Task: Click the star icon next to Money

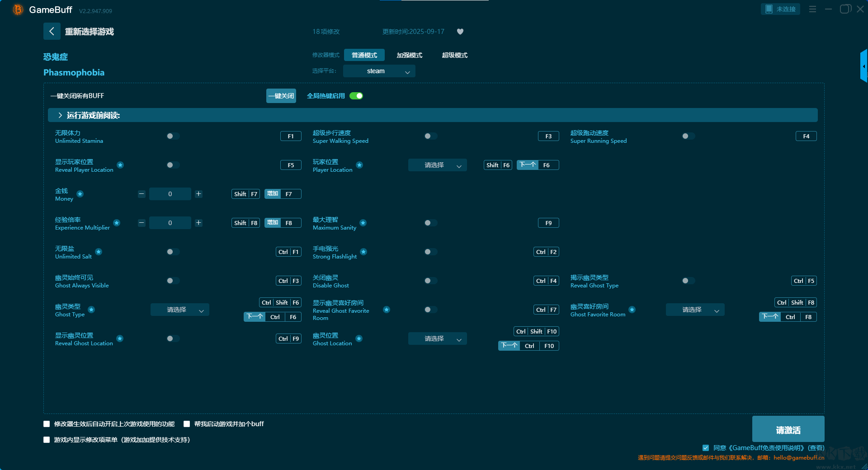Action: (x=80, y=194)
